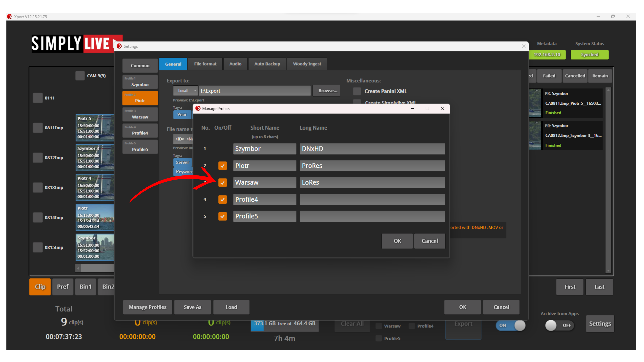
Task: Tick the checkbox for clip 0815Imp
Action: point(38,247)
